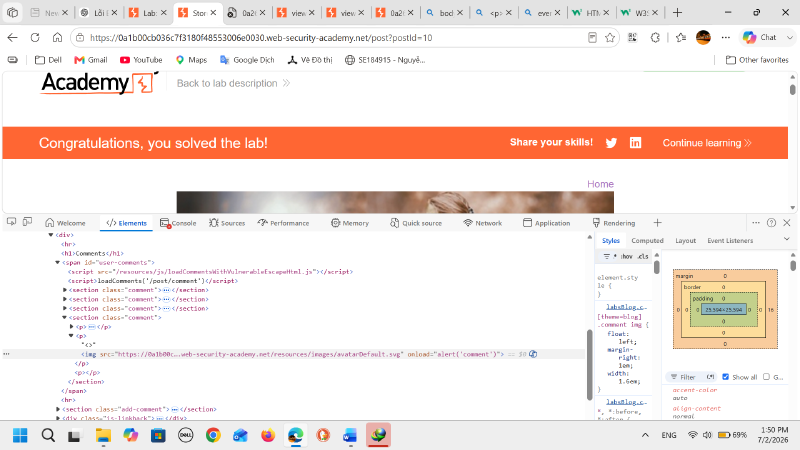Click the browser address bar URL

point(261,38)
